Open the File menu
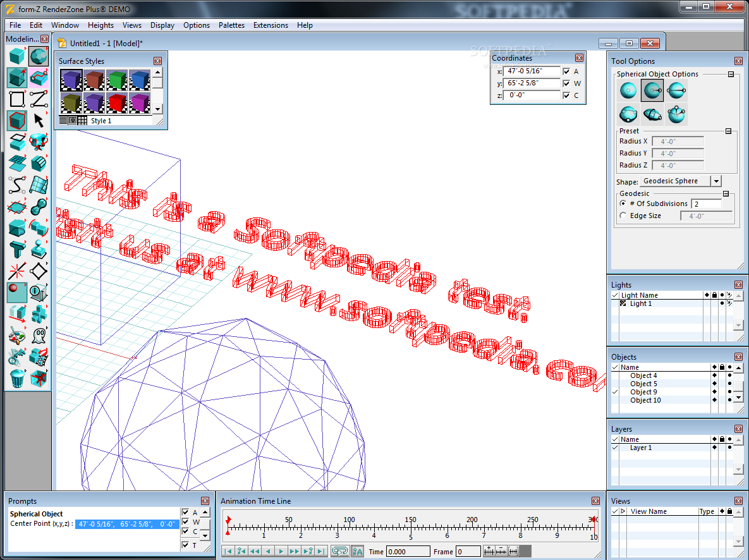Viewport: 749px width, 560px height. click(x=15, y=25)
